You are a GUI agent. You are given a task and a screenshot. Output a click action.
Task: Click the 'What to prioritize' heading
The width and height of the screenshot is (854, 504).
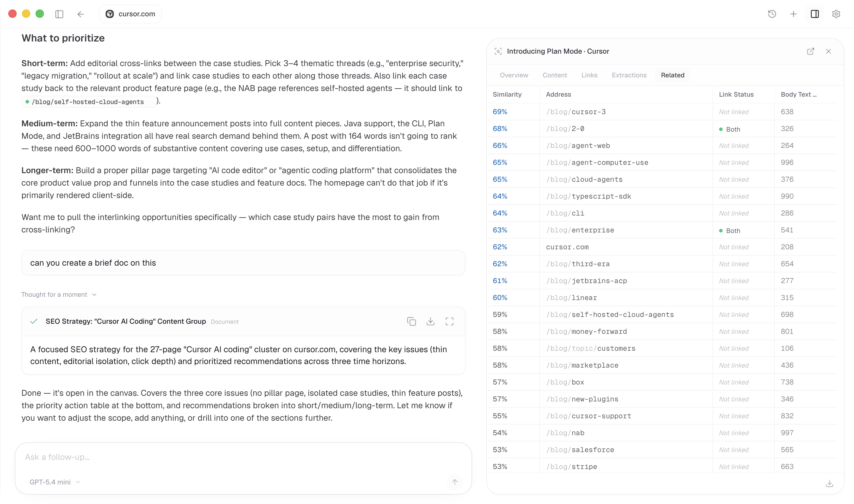pos(63,38)
